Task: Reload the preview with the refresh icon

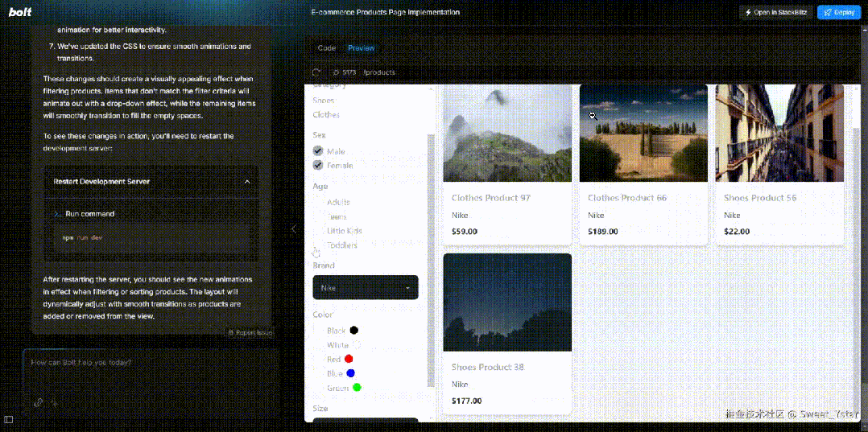Action: click(316, 72)
